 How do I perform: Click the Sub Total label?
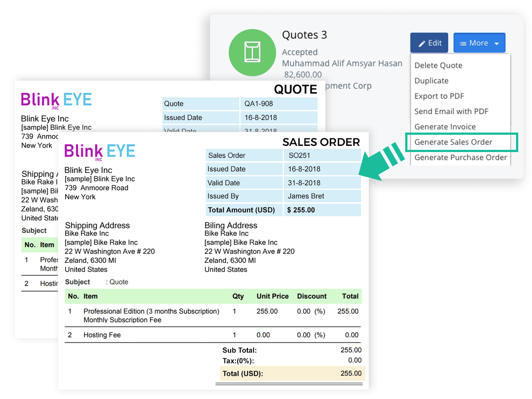(239, 350)
